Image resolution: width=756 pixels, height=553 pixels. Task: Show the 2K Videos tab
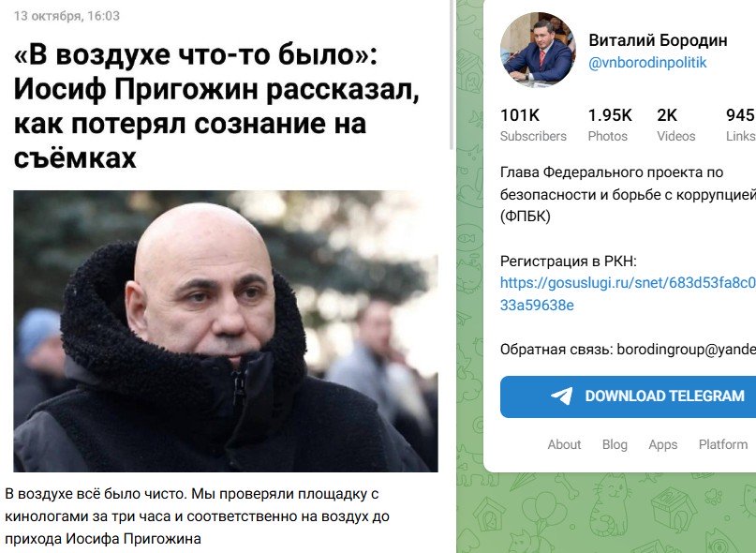point(676,125)
